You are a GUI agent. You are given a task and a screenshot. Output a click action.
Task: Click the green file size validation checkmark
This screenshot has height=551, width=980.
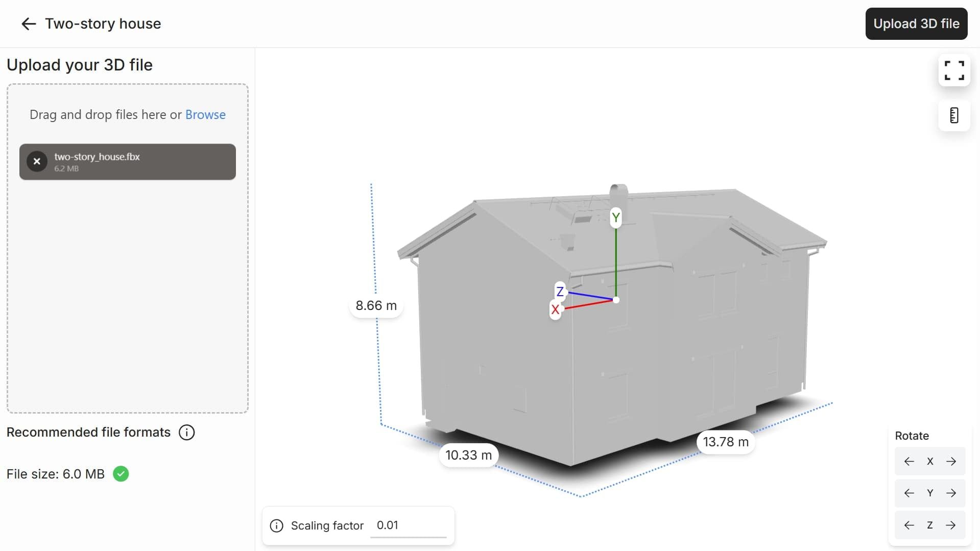[x=121, y=474]
